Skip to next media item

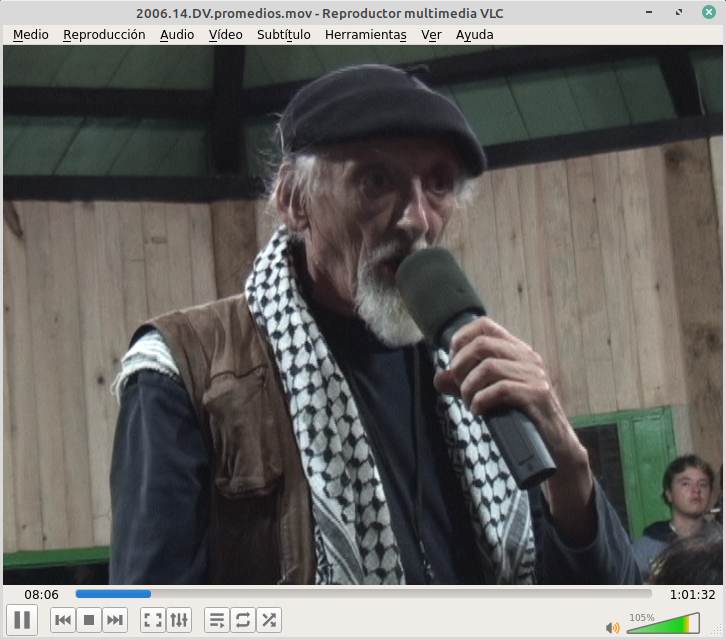(x=115, y=620)
